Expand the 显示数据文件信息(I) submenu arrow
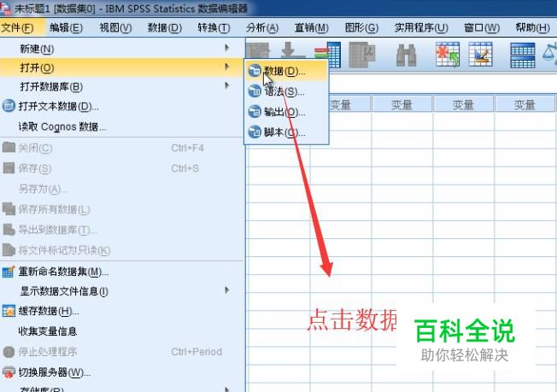The image size is (557, 392). [x=227, y=290]
